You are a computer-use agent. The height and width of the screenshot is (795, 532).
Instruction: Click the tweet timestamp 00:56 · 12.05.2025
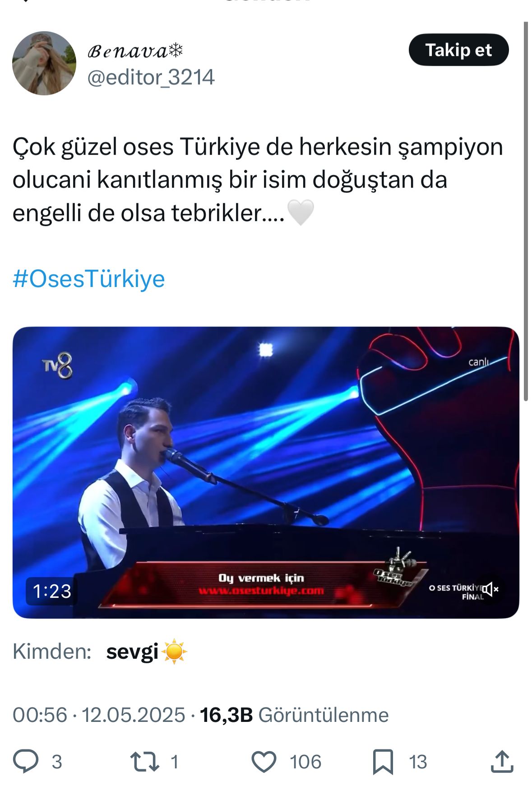[x=99, y=715]
